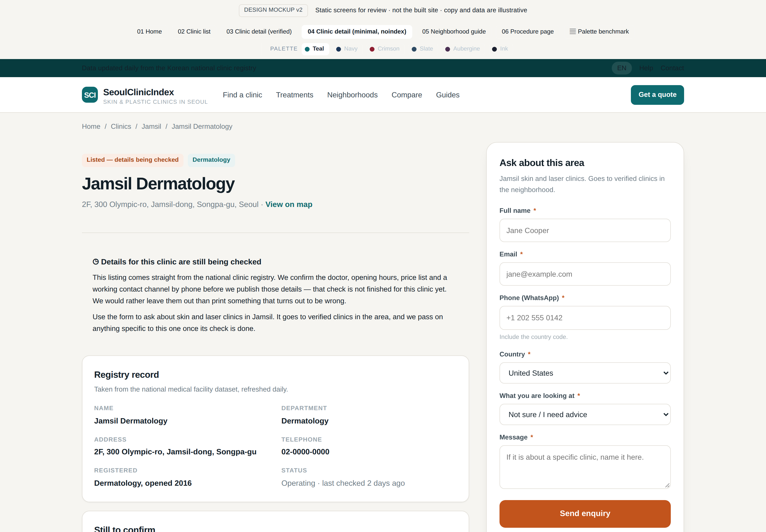Select the Navy palette swatch
Screen dimensions: 766x532
347,49
